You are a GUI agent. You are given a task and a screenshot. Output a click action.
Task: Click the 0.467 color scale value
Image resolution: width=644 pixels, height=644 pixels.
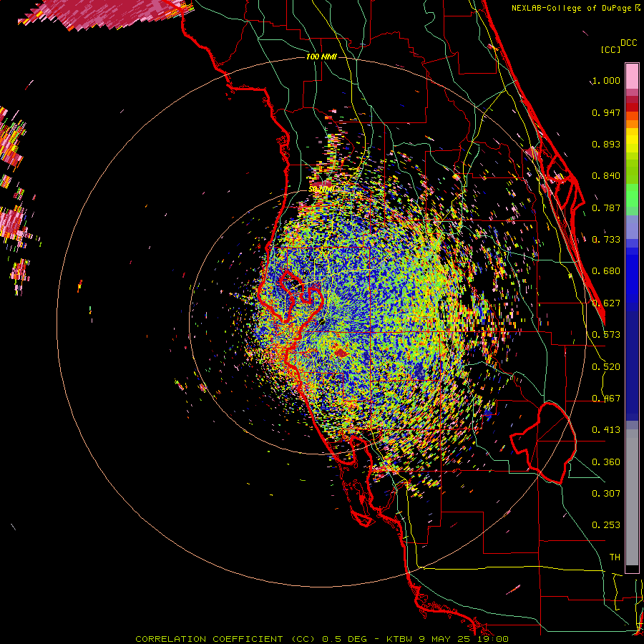click(606, 399)
